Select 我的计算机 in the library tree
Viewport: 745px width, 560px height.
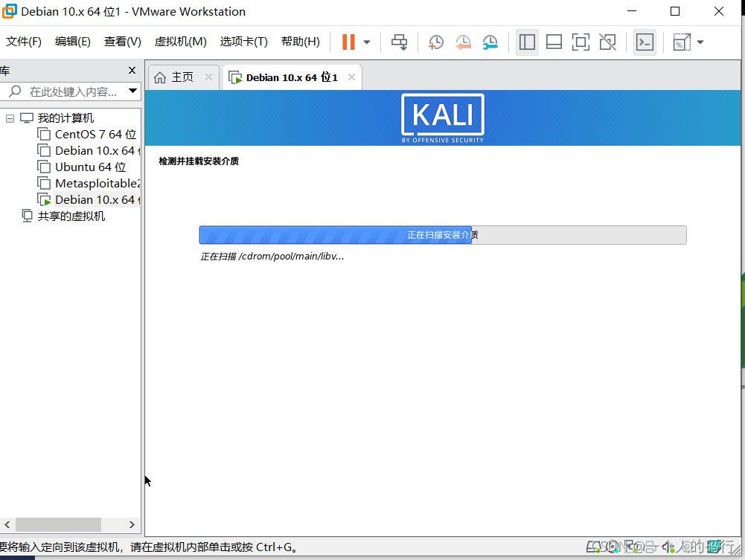tap(65, 118)
